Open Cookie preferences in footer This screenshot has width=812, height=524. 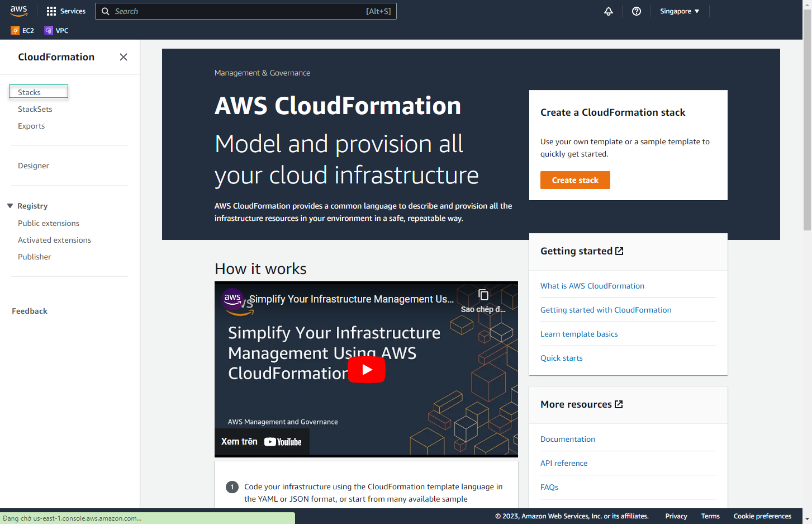tap(762, 516)
